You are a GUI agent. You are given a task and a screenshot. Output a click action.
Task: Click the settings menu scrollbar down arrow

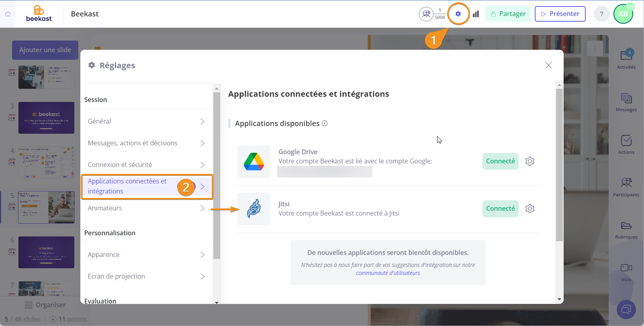coord(217,302)
